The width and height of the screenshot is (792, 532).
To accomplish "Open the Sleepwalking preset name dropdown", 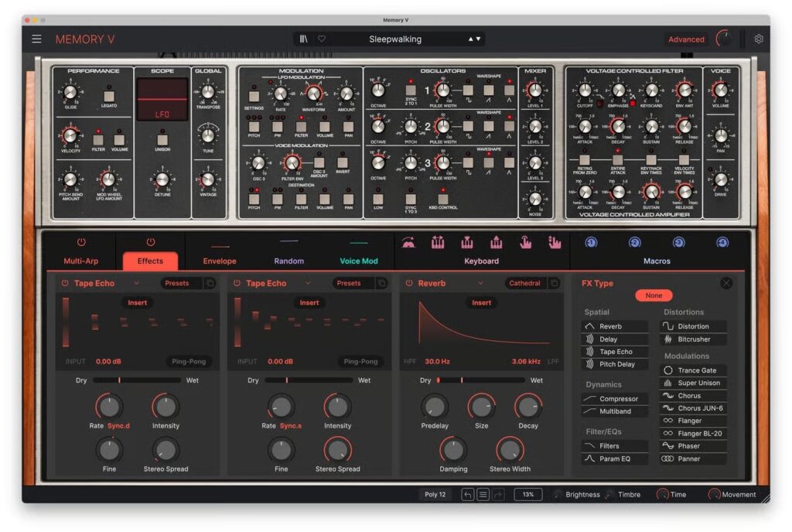I will coord(395,39).
